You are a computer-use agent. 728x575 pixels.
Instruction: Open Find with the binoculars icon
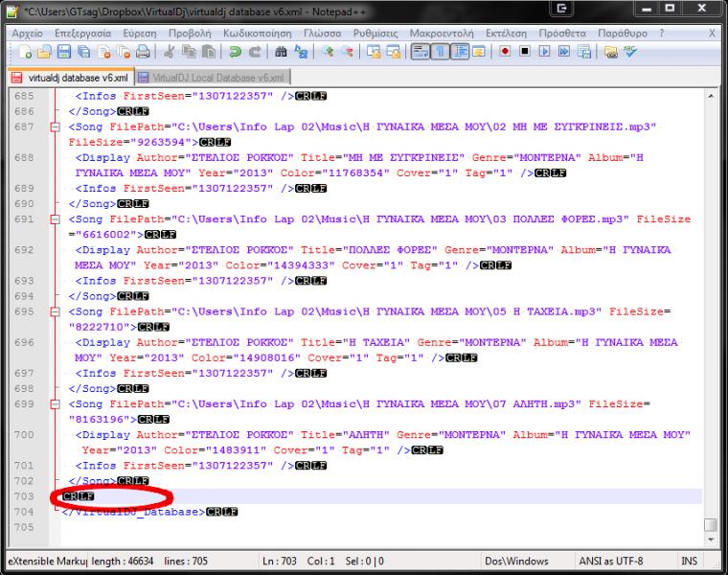pyautogui.click(x=281, y=52)
